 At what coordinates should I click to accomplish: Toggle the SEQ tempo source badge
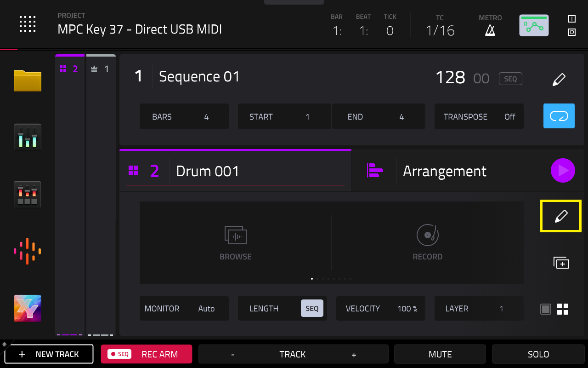[510, 79]
